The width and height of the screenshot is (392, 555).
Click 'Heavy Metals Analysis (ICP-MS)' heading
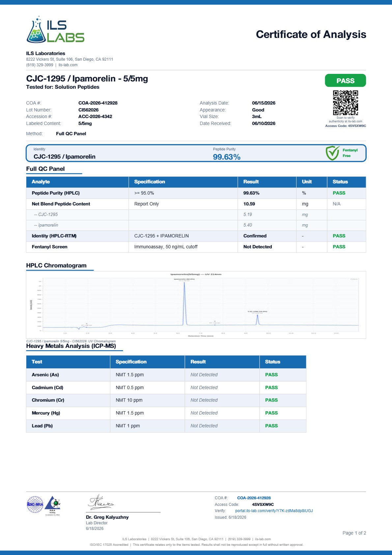pos(71,346)
